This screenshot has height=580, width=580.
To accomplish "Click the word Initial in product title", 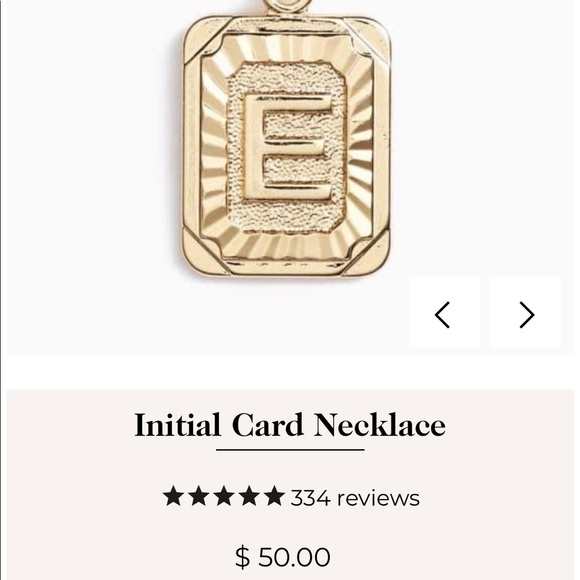I will [x=177, y=425].
